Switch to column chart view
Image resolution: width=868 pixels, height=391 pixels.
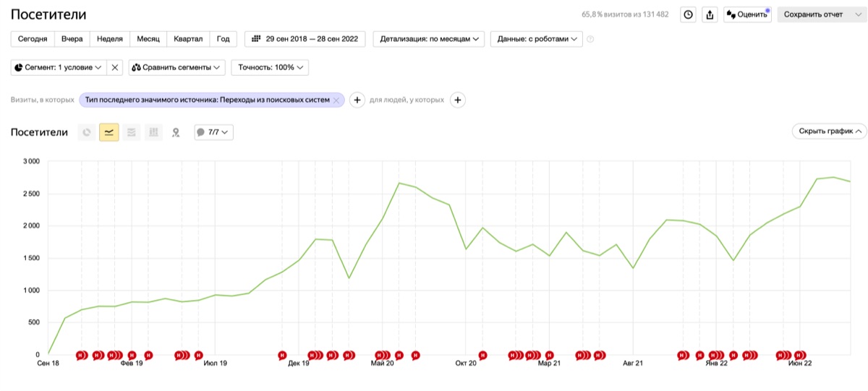(153, 132)
